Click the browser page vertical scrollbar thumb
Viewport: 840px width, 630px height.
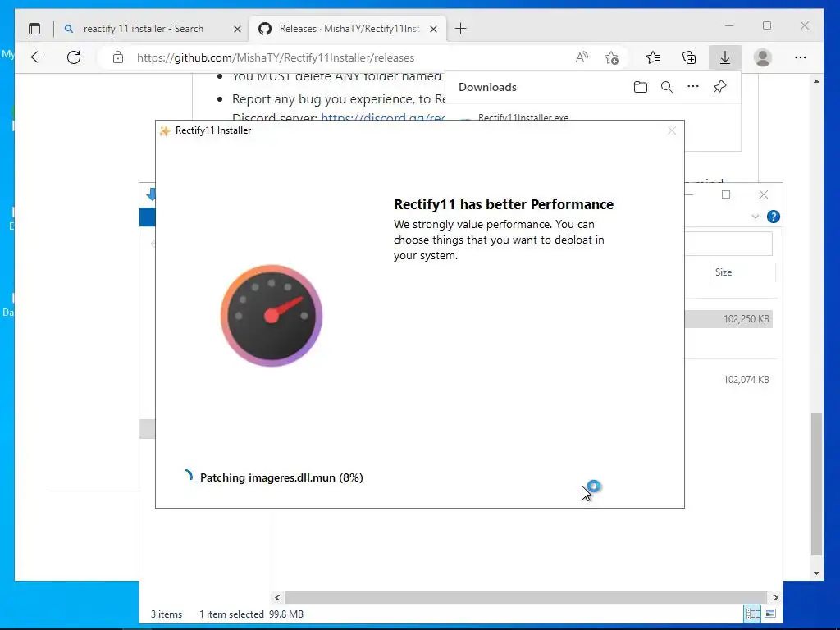[x=816, y=484]
